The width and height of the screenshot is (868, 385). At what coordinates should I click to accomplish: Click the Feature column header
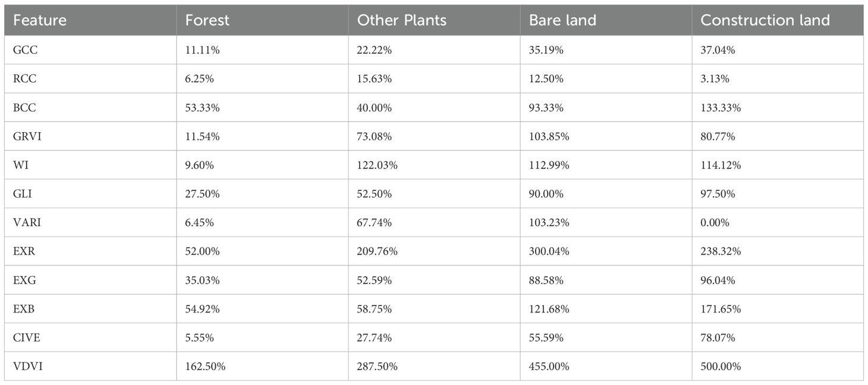coord(39,20)
